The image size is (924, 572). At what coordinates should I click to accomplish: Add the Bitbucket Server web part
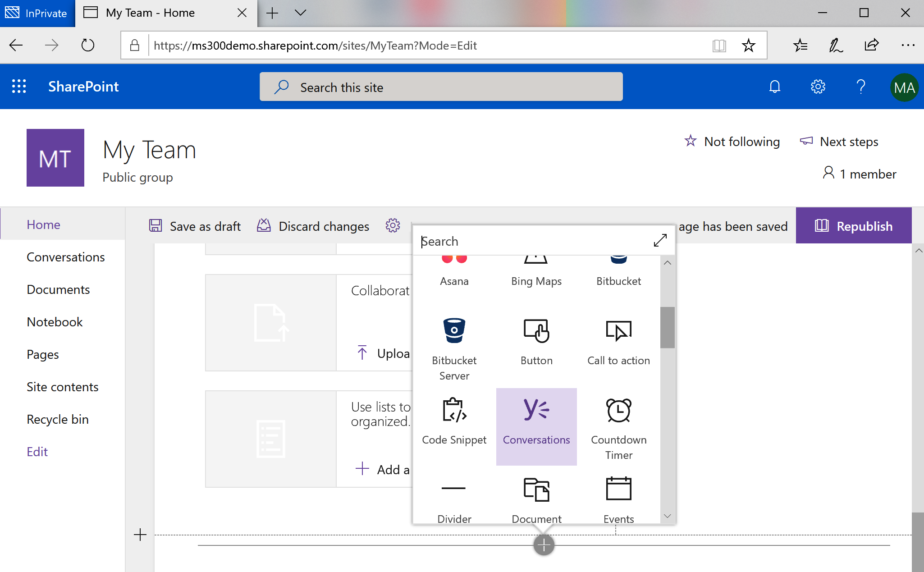click(454, 348)
